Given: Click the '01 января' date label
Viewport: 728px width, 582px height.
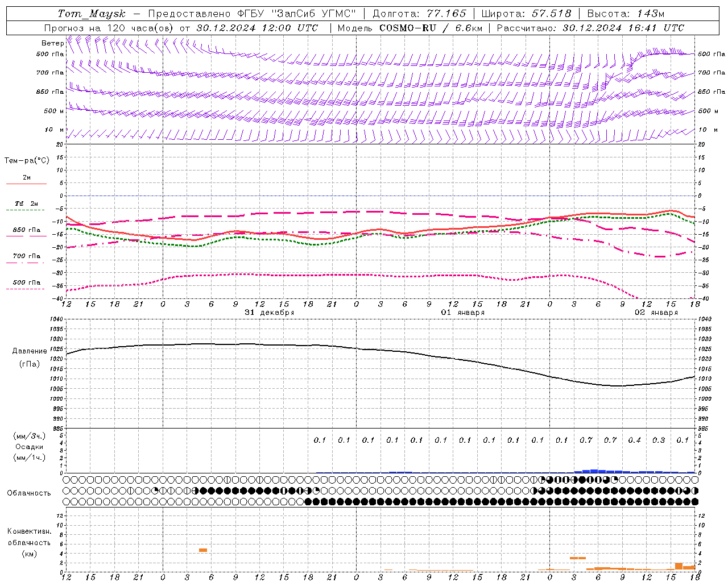Looking at the screenshot, I should [x=463, y=312].
